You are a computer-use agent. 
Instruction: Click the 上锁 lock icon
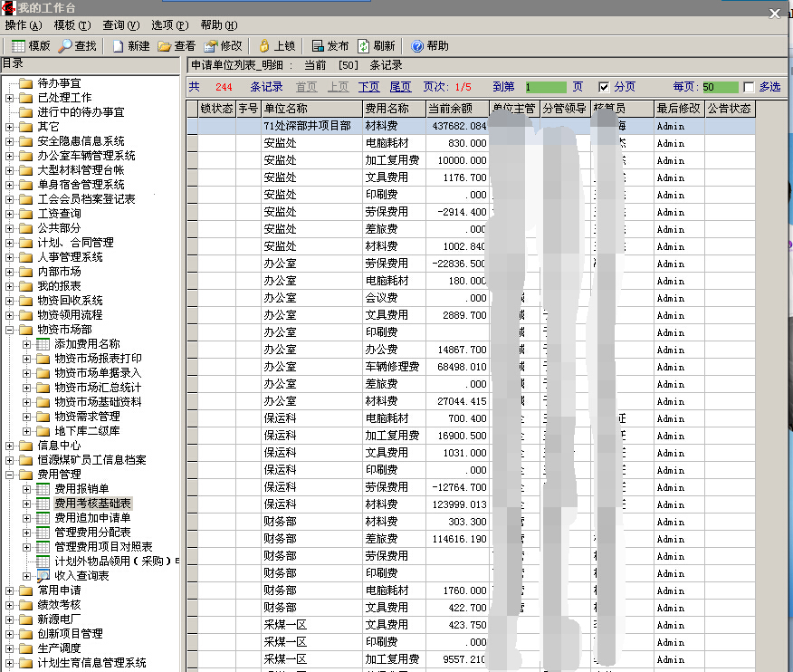point(264,46)
